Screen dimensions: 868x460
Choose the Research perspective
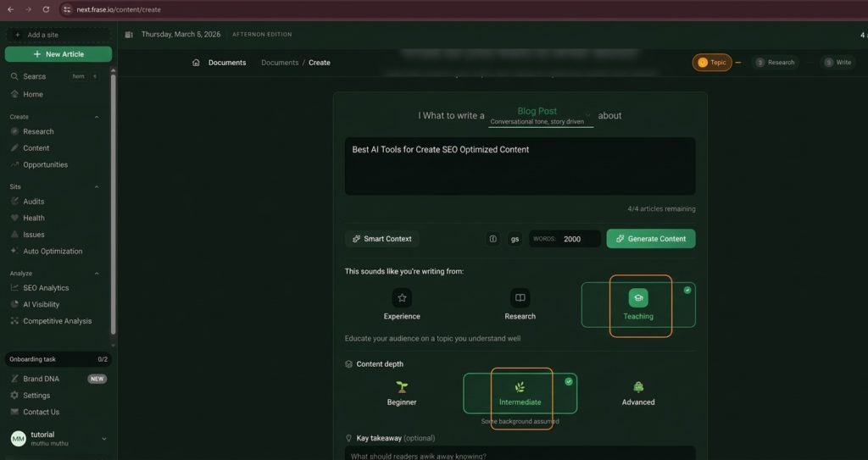tap(520, 304)
